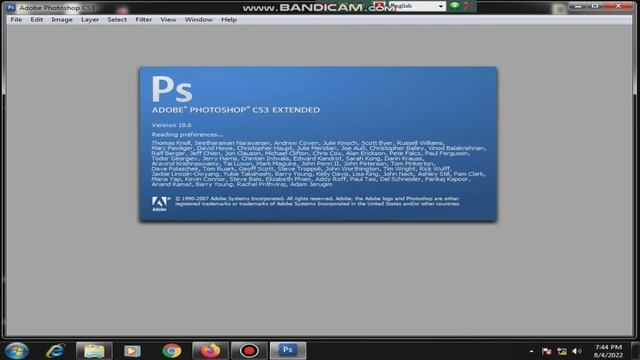The height and width of the screenshot is (360, 640).
Task: Open the View menu
Action: (168, 20)
